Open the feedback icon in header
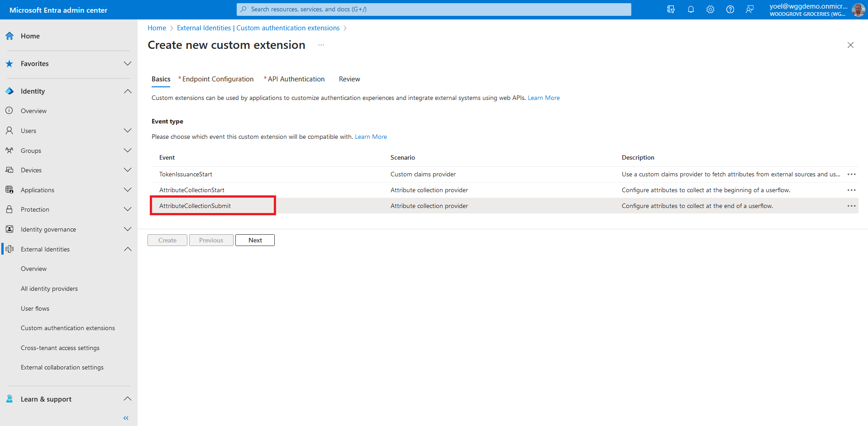 (750, 9)
